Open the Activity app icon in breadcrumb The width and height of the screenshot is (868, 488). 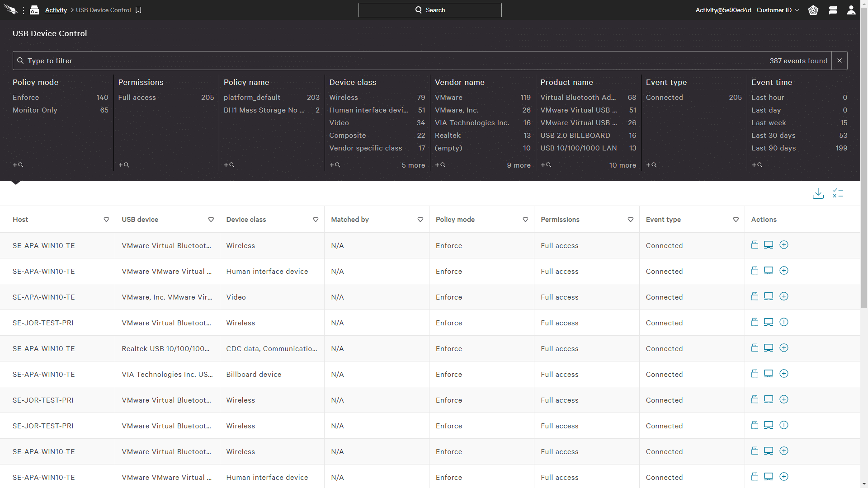[34, 10]
